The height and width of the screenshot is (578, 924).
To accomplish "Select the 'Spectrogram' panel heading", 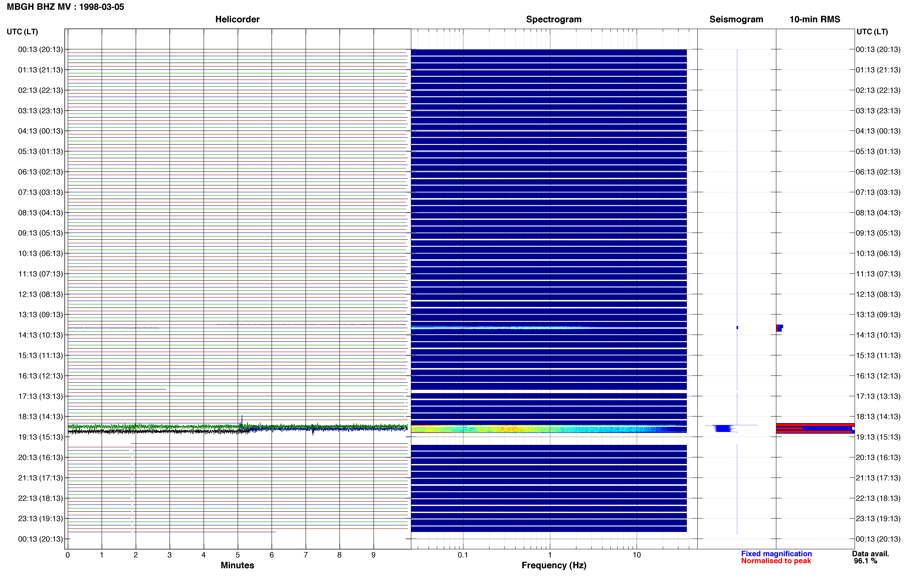I will 554,19.
